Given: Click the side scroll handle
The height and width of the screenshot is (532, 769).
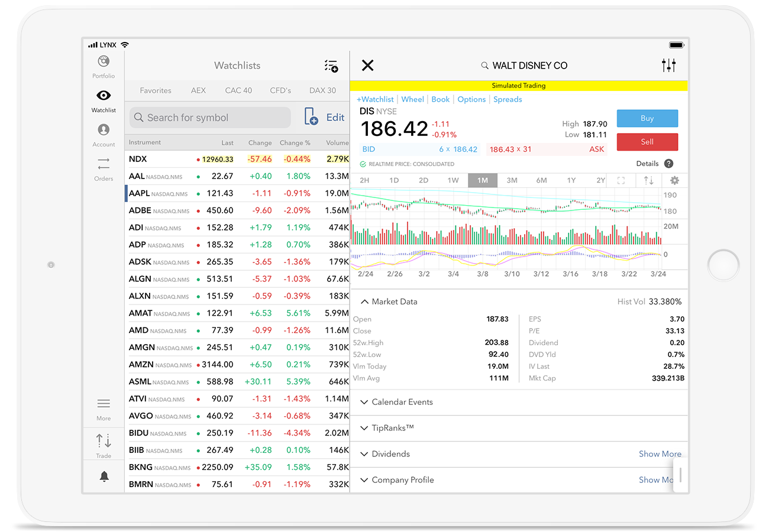Looking at the screenshot, I should 681,475.
